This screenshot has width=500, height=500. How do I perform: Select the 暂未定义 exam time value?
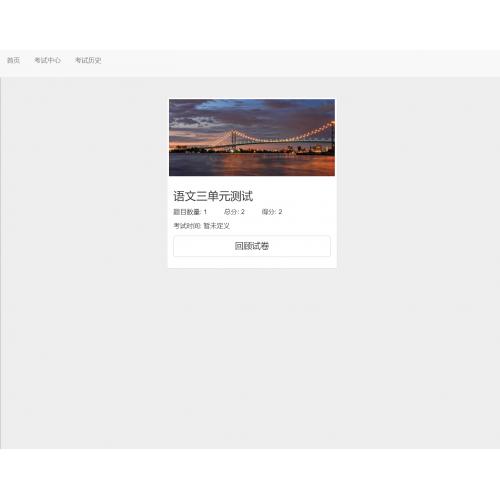click(x=217, y=226)
